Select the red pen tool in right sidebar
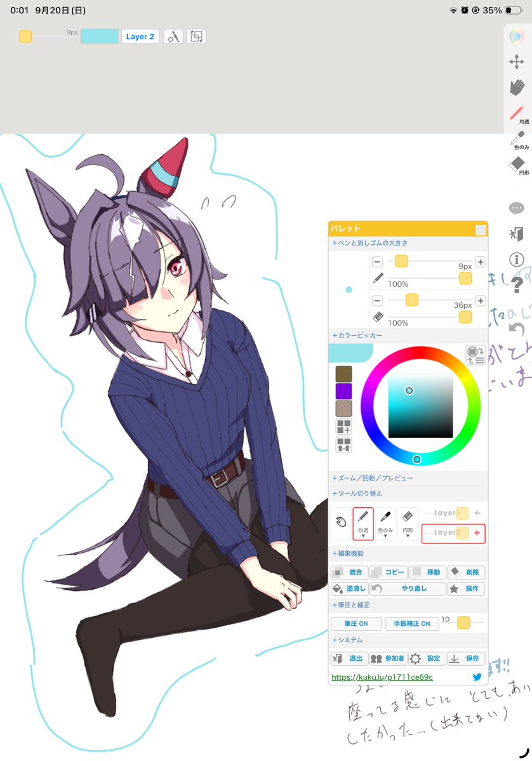Viewport: 532px width, 761px height. [517, 114]
